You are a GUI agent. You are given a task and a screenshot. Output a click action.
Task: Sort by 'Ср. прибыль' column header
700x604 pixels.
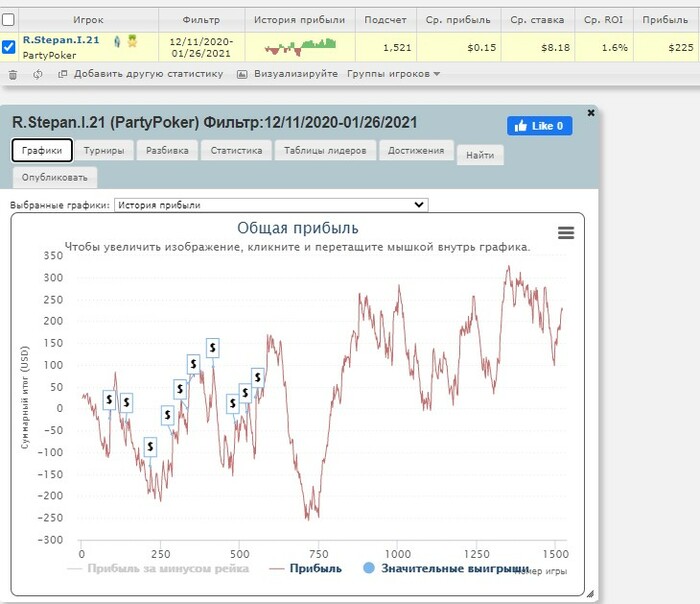point(458,20)
